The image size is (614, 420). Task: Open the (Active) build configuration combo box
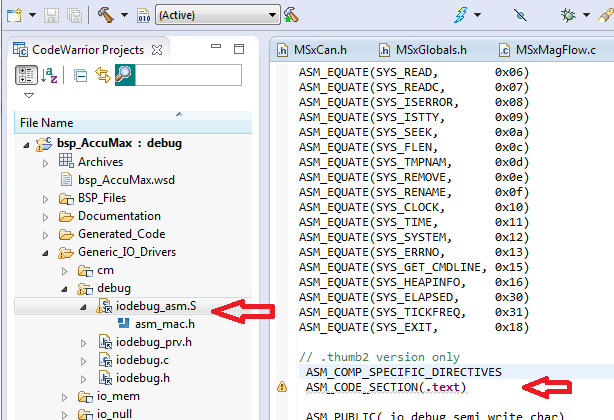[x=218, y=15]
